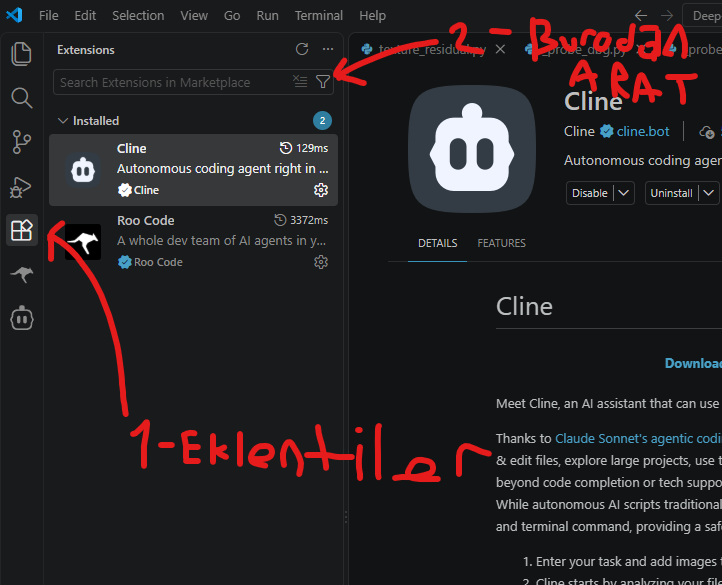Click the Cline readme heading
Viewport: 722px width, 585px height.
pyautogui.click(x=524, y=307)
